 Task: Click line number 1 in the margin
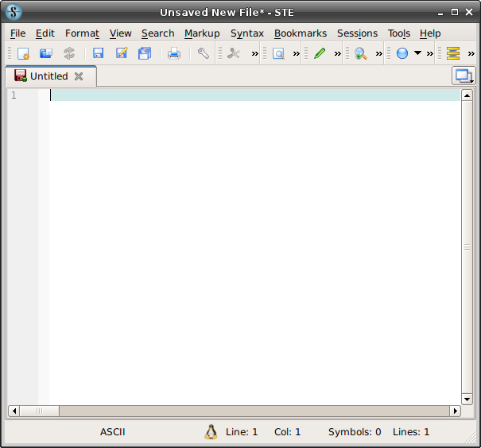(14, 95)
